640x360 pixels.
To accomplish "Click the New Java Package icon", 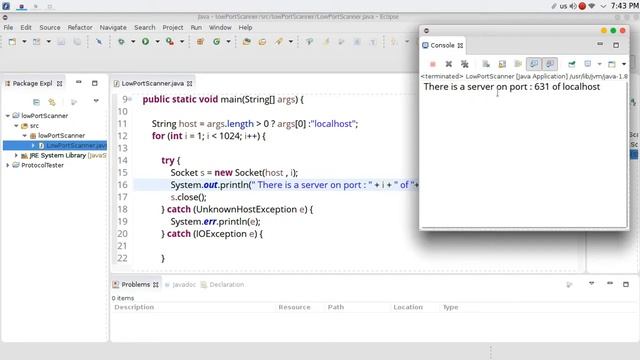I will pyautogui.click(x=200, y=42).
